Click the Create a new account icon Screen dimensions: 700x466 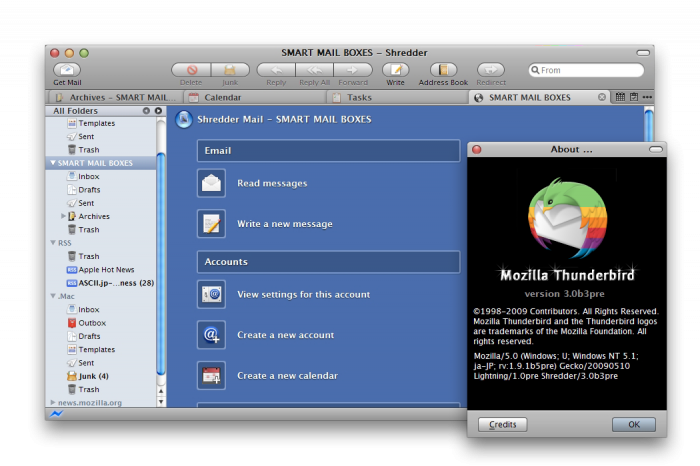click(211, 335)
